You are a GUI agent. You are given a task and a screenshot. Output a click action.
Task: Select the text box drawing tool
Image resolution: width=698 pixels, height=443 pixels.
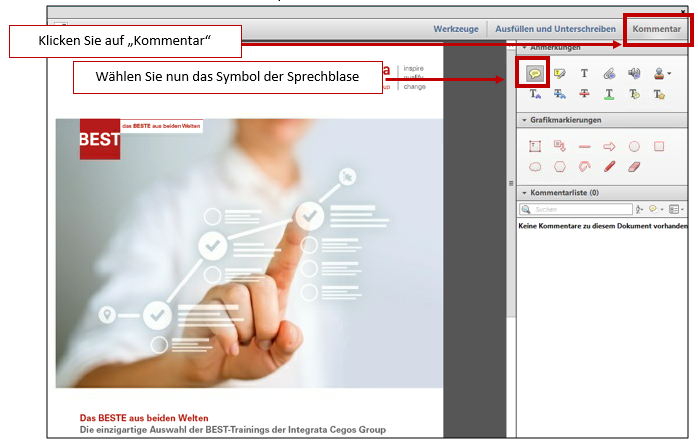tap(535, 146)
